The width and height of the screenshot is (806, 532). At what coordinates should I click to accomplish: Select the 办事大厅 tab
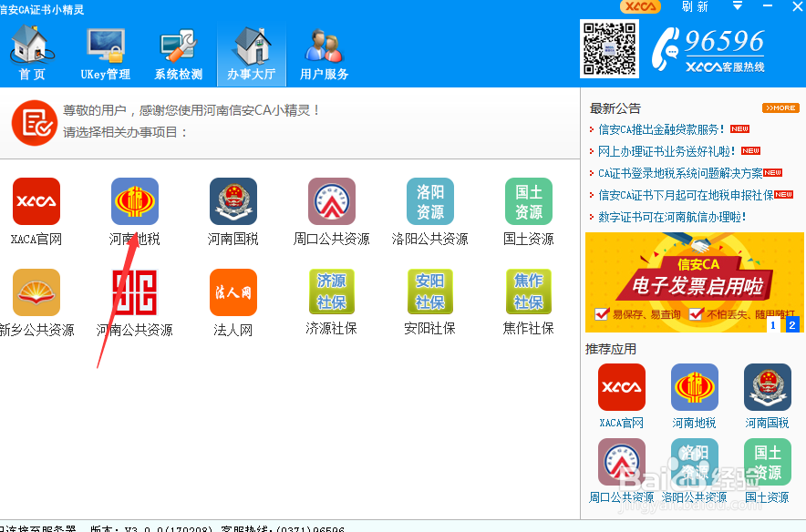[x=252, y=54]
